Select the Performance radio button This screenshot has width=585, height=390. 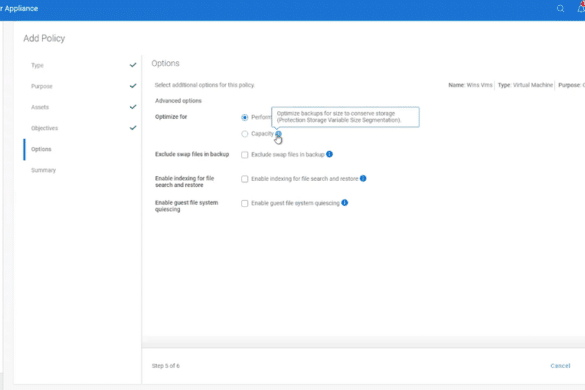pos(244,118)
